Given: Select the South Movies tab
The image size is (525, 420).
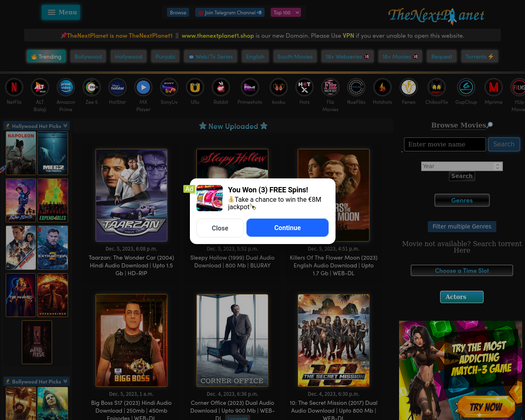Looking at the screenshot, I should [295, 57].
